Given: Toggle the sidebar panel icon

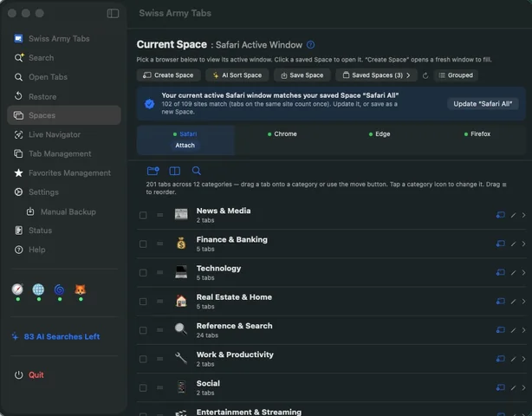Looking at the screenshot, I should 113,13.
